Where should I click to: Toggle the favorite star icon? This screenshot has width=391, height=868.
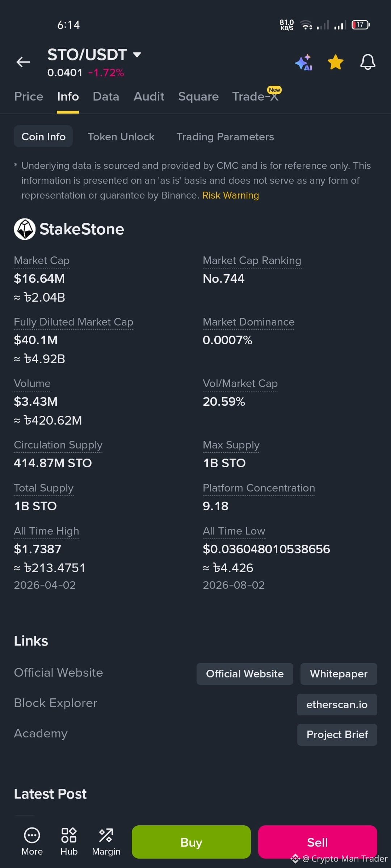tap(336, 62)
